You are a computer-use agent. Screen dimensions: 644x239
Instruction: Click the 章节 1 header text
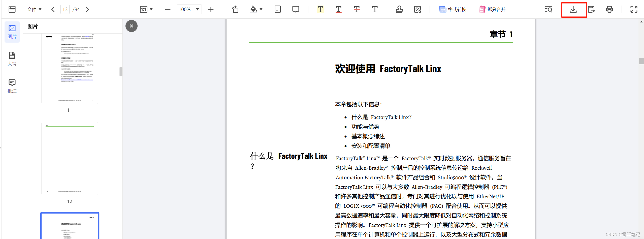coord(501,34)
